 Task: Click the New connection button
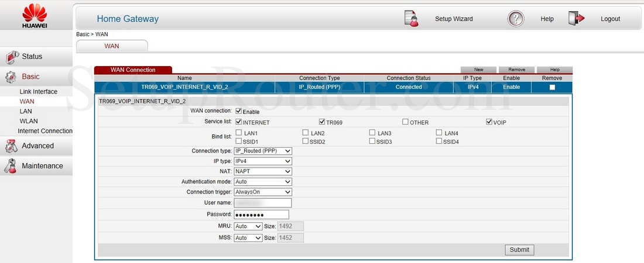click(478, 70)
